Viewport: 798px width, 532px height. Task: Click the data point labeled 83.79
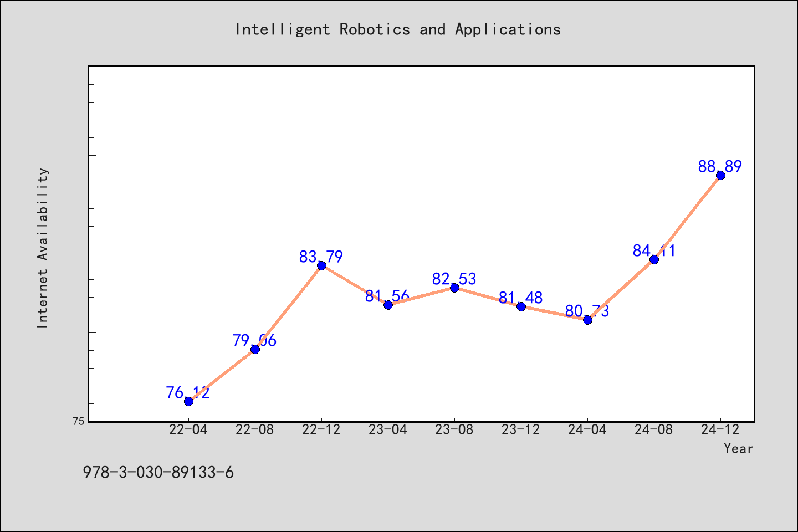click(x=321, y=265)
